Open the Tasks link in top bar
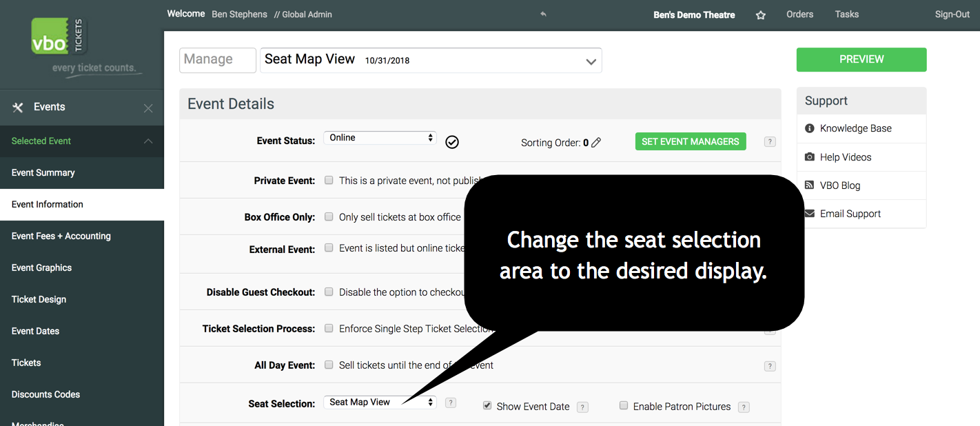 tap(847, 14)
